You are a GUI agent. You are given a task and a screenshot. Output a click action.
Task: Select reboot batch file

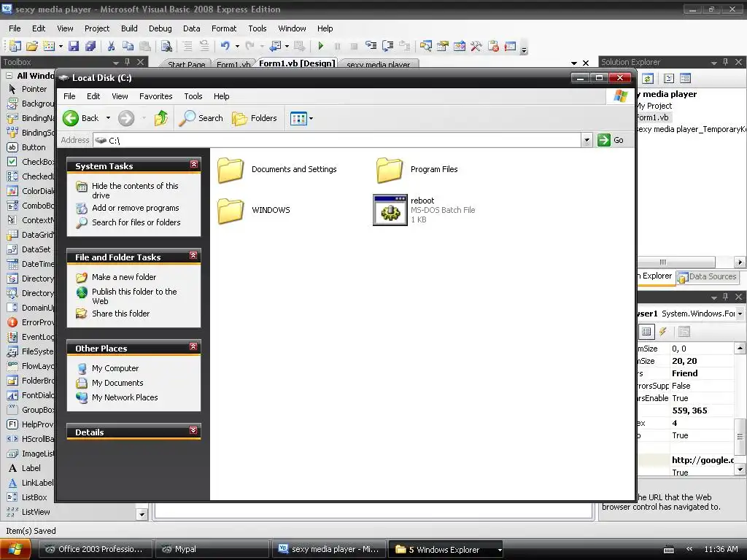point(424,210)
